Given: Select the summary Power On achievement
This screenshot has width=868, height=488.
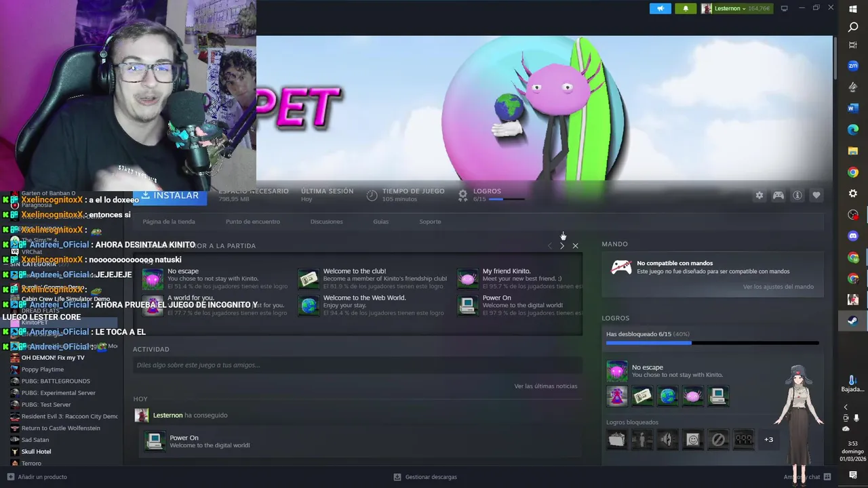Looking at the screenshot, I should [x=519, y=305].
